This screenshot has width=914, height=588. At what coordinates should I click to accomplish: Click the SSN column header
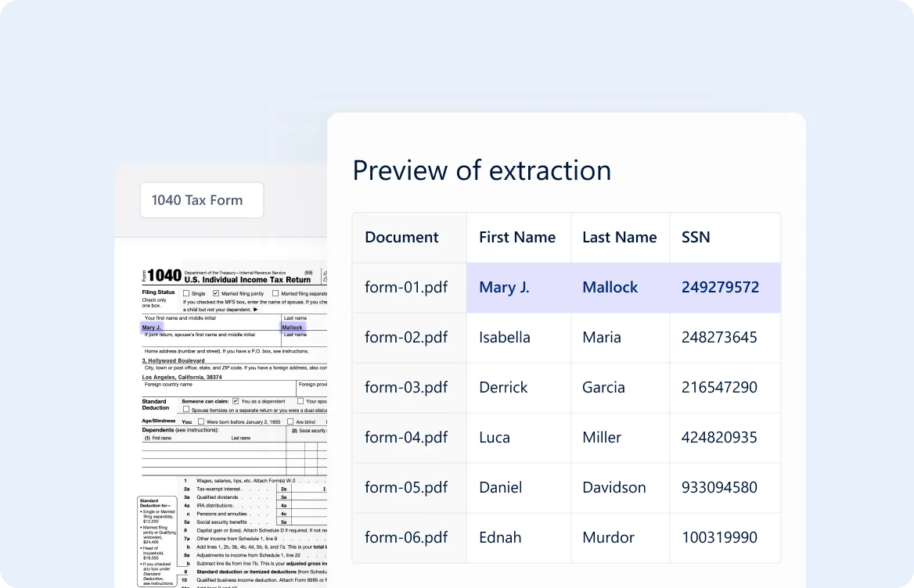pyautogui.click(x=696, y=237)
